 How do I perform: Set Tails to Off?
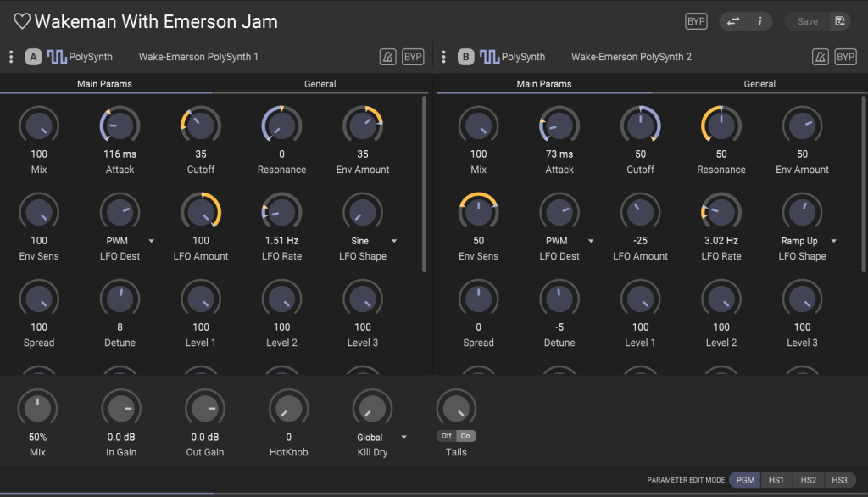pyautogui.click(x=446, y=436)
